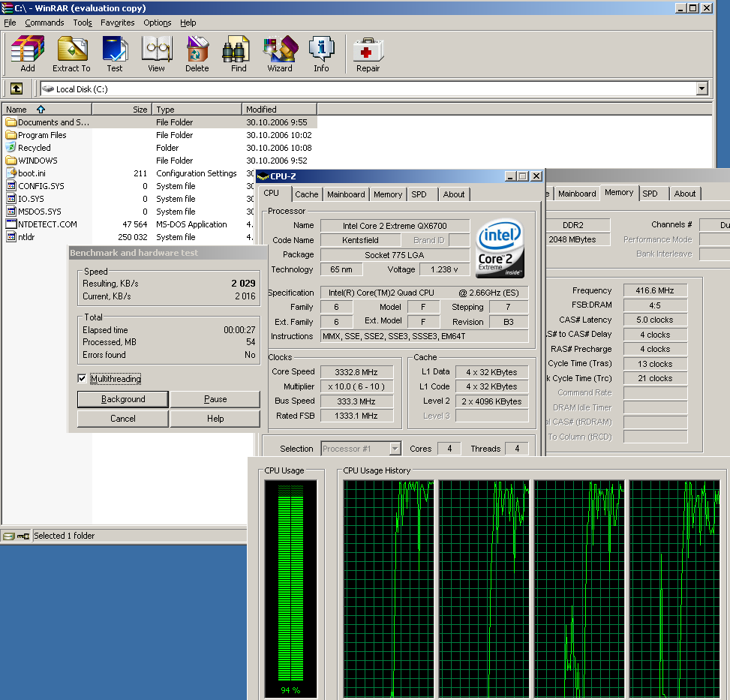The image size is (730, 700).
Task: Open Mainboard tab in rear CPU-Z window
Action: tap(577, 194)
